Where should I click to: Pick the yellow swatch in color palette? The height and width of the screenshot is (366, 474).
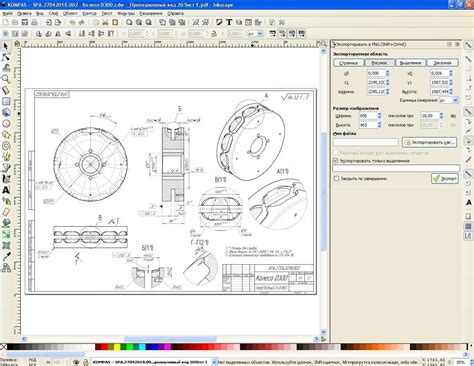click(x=117, y=347)
